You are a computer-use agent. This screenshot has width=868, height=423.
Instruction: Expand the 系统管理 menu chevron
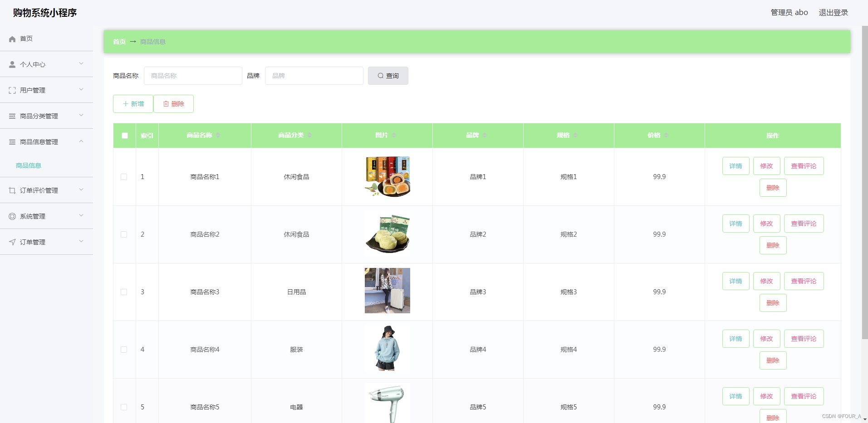point(81,215)
